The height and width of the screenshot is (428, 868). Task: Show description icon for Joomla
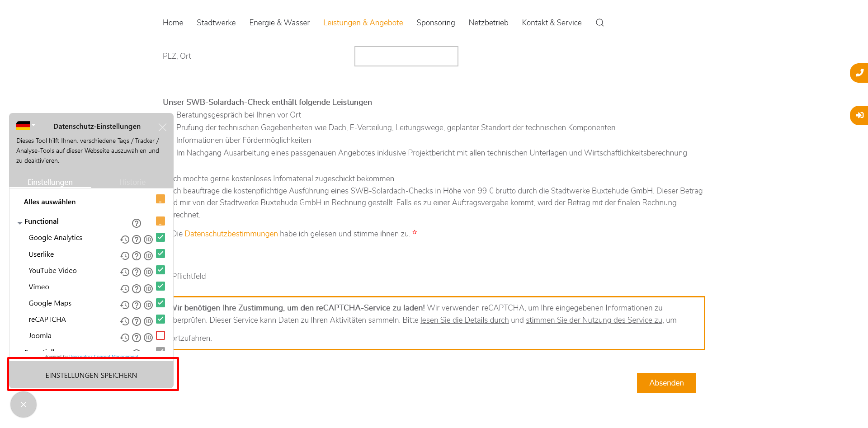(137, 338)
